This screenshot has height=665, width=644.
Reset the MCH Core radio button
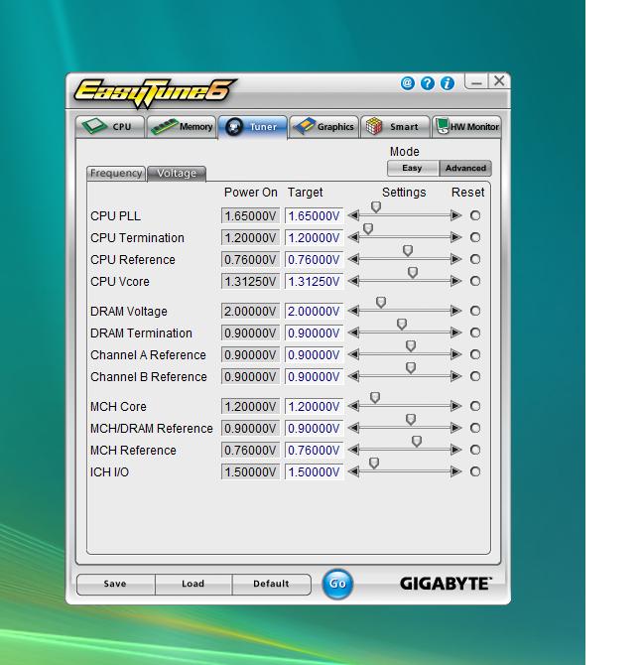(475, 406)
